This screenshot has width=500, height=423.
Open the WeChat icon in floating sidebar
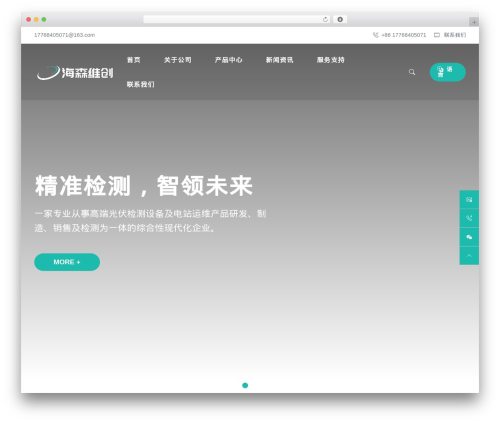point(469,237)
